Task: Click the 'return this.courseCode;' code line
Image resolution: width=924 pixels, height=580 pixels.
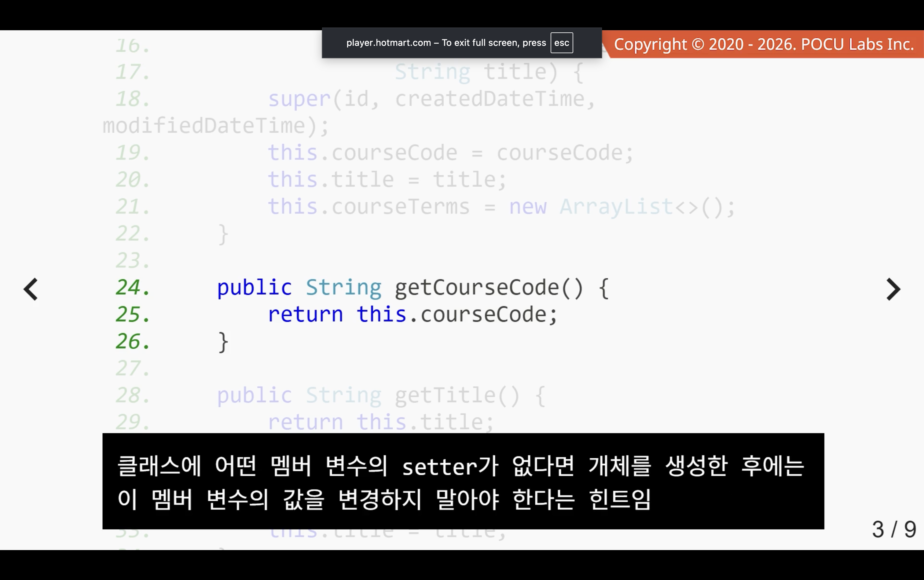Action: (412, 314)
